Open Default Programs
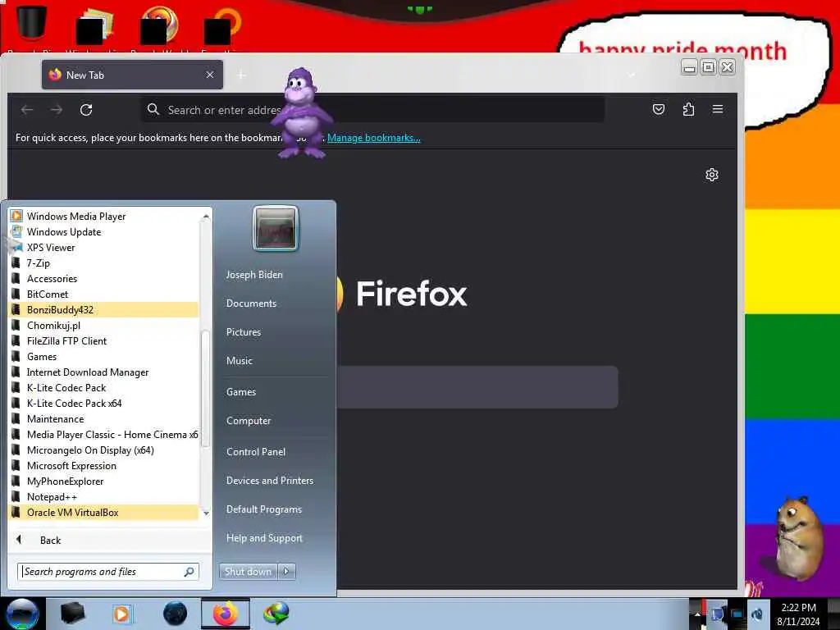The height and width of the screenshot is (630, 840). [x=263, y=509]
